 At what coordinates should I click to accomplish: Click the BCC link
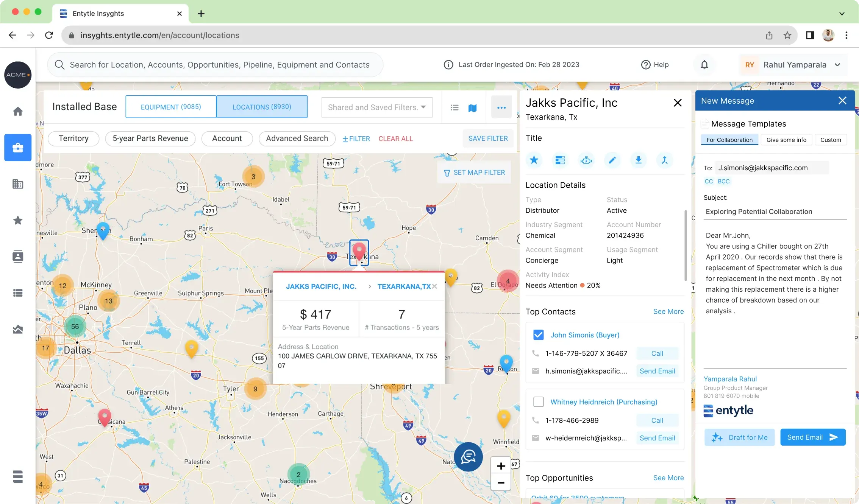coord(723,182)
